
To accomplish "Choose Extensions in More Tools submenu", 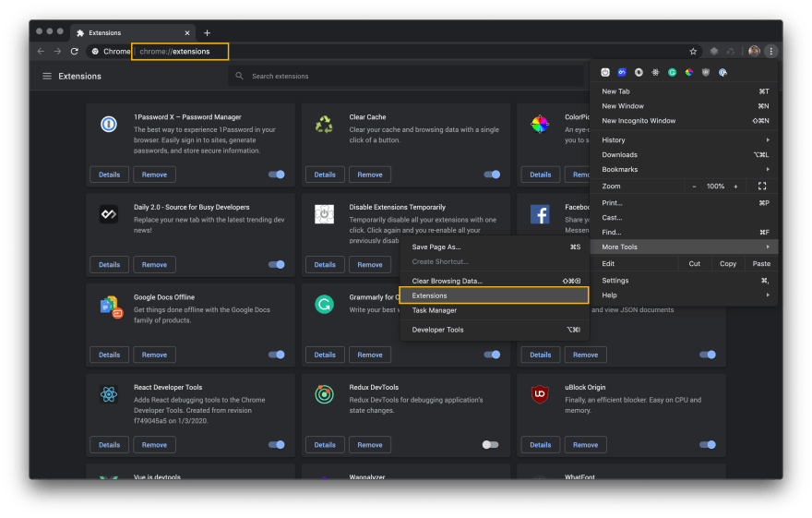I will 494,295.
